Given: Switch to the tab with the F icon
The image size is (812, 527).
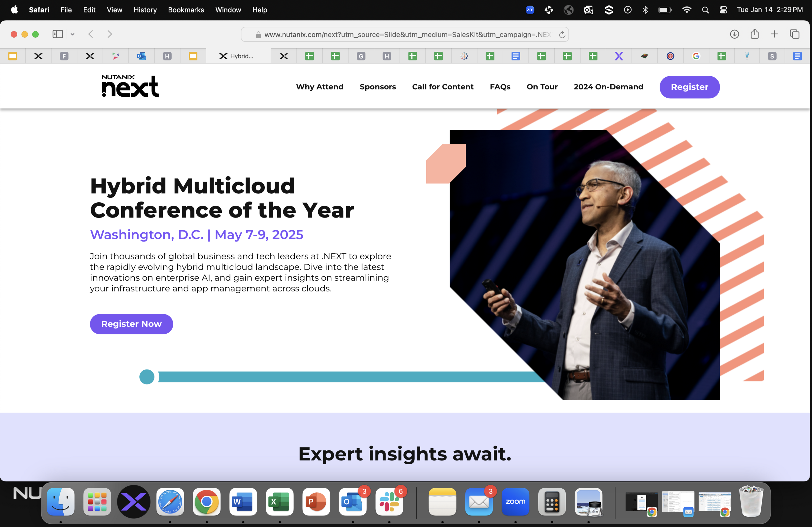Looking at the screenshot, I should (64, 56).
